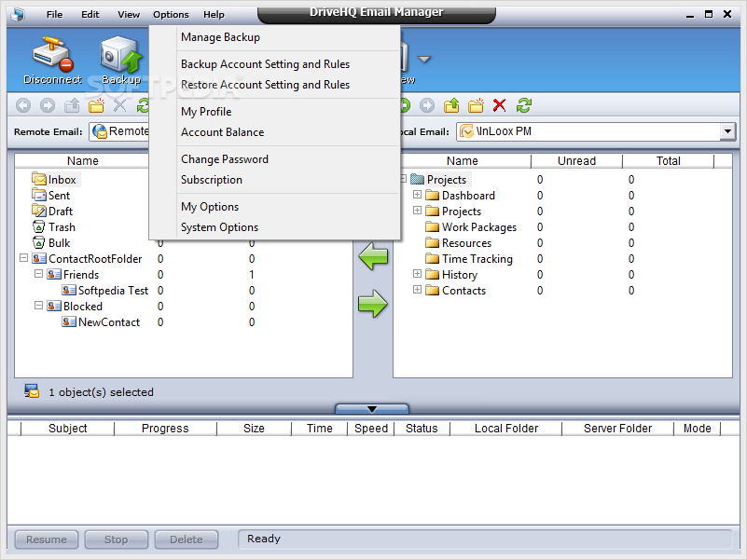
Task: Open the View menu
Action: (x=129, y=14)
